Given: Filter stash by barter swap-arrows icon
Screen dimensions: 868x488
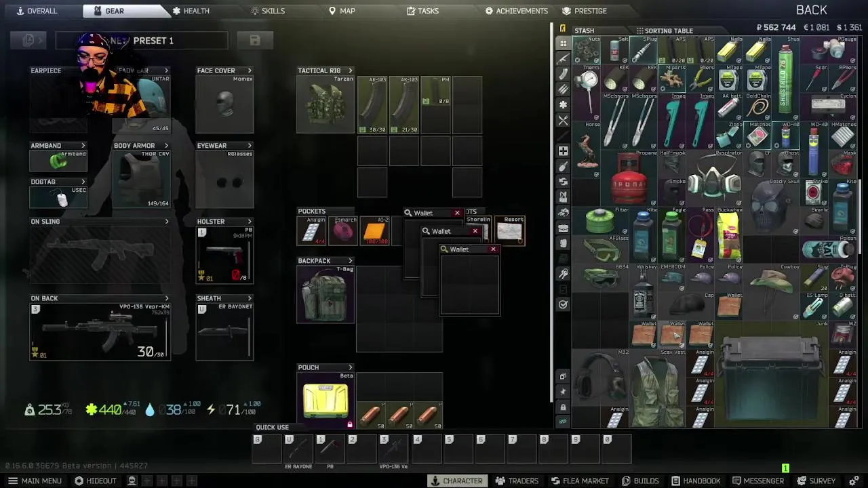Looking at the screenshot, I should [563, 182].
